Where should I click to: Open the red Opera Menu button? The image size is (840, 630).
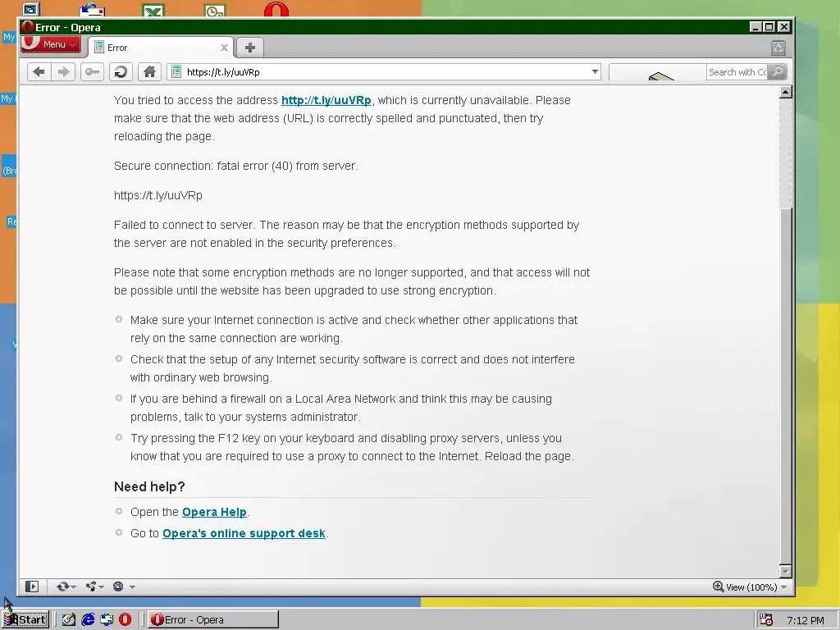point(51,44)
